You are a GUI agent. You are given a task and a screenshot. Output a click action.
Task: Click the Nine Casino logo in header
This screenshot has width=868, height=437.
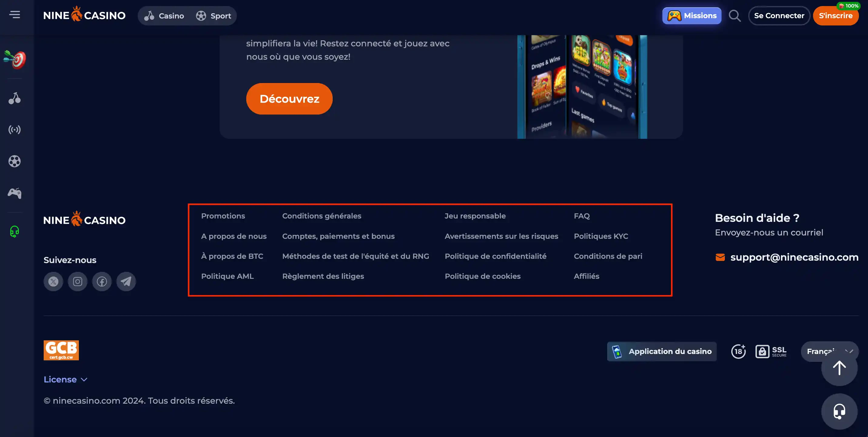(x=84, y=15)
